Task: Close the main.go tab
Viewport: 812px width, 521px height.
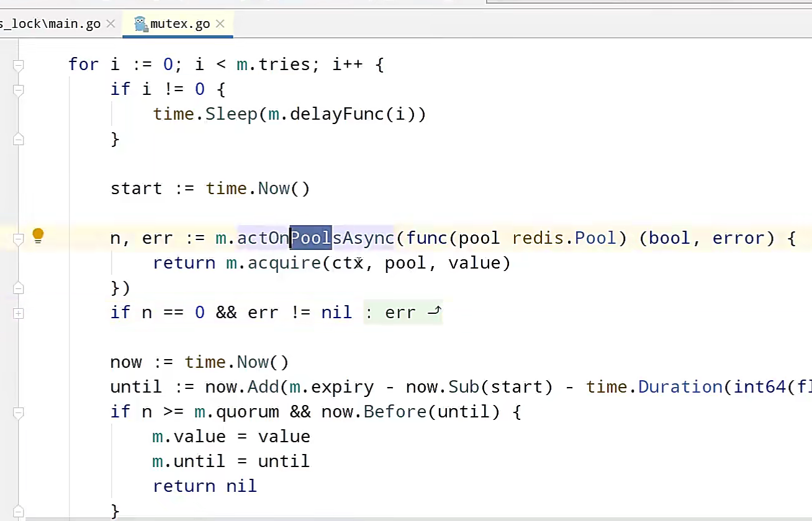Action: click(111, 24)
